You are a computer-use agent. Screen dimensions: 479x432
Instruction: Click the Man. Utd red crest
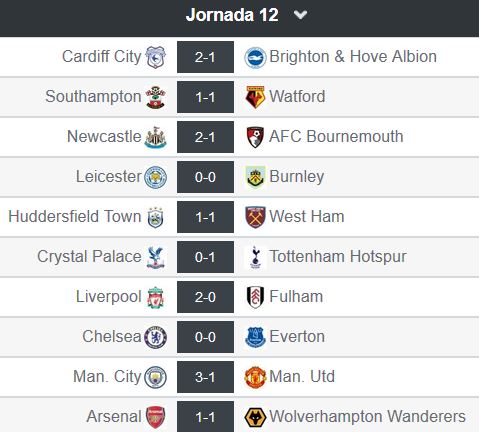(255, 377)
